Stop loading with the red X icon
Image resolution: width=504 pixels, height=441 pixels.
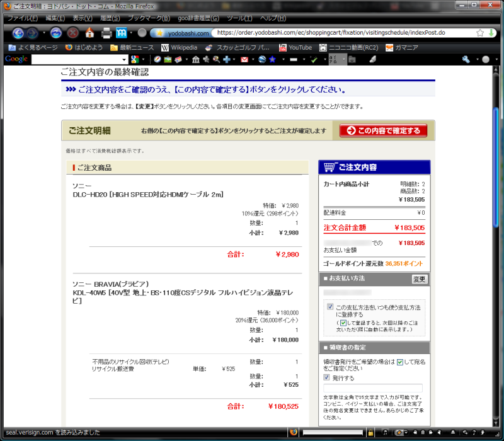73,33
